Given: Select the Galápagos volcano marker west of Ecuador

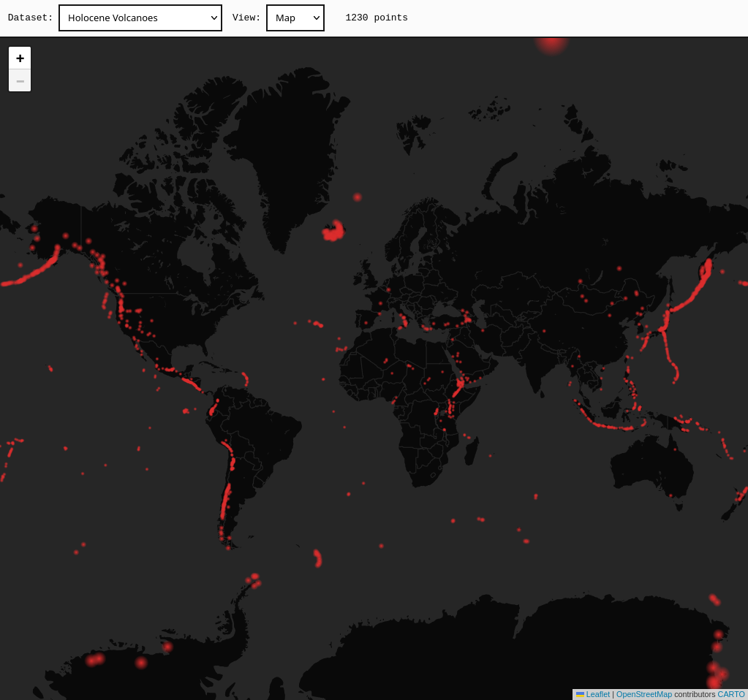Looking at the screenshot, I should [186, 411].
